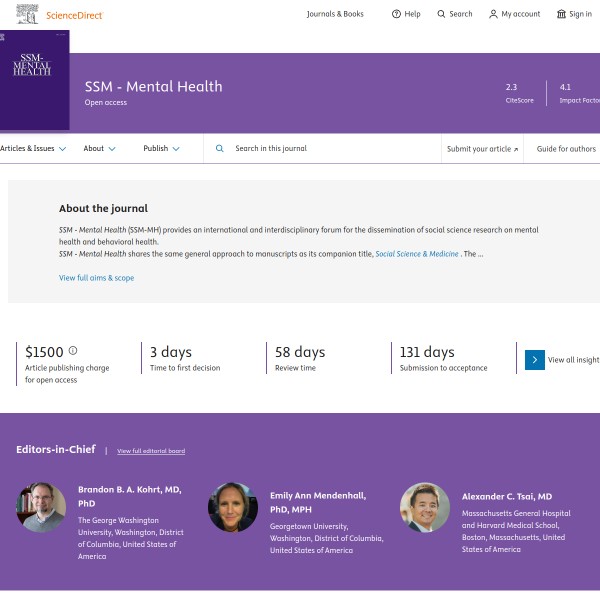This screenshot has height=600, width=600.
Task: Open Help via question mark icon
Action: point(396,14)
